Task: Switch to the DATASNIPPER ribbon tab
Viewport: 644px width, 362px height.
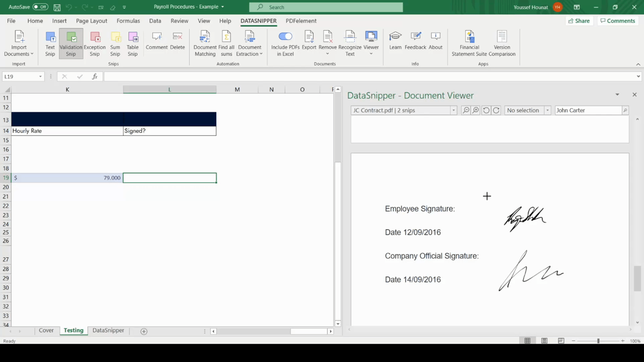Action: click(x=258, y=21)
